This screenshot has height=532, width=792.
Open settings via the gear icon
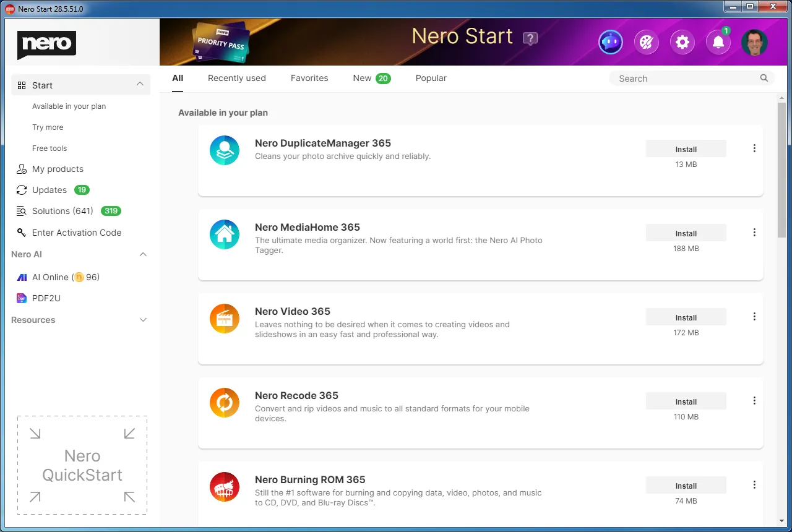point(682,41)
